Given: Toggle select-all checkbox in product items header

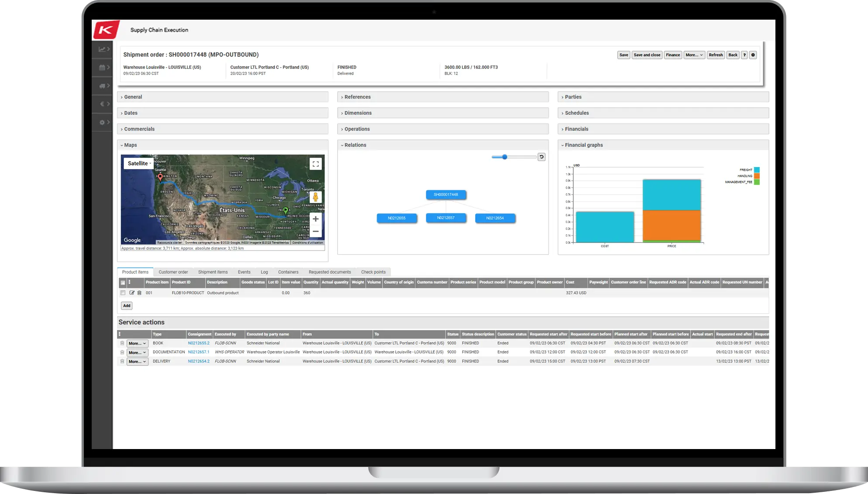Looking at the screenshot, I should [x=123, y=282].
